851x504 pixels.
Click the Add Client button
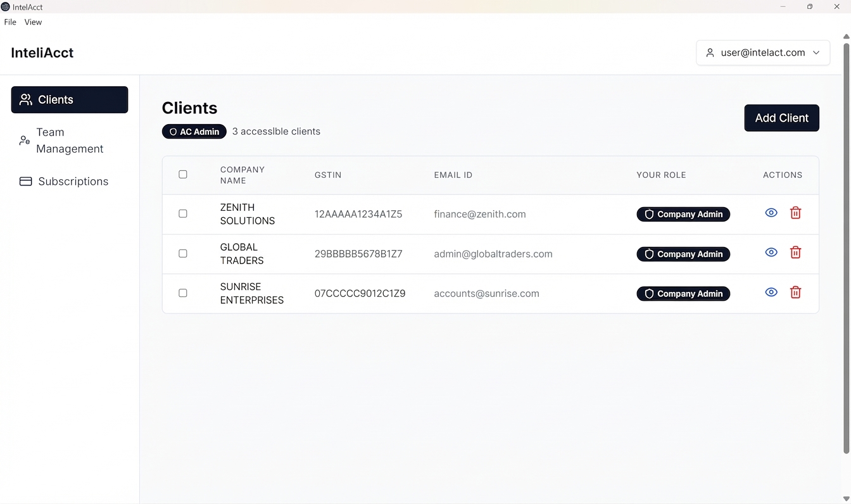click(x=781, y=118)
